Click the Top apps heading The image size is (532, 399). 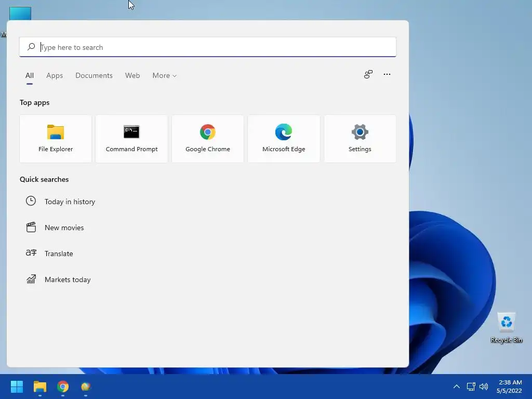pyautogui.click(x=35, y=102)
